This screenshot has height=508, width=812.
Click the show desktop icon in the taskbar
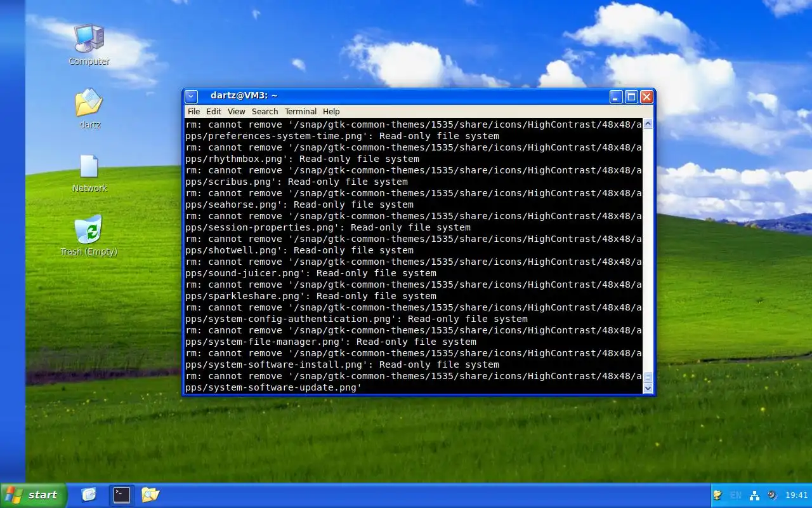(x=89, y=495)
